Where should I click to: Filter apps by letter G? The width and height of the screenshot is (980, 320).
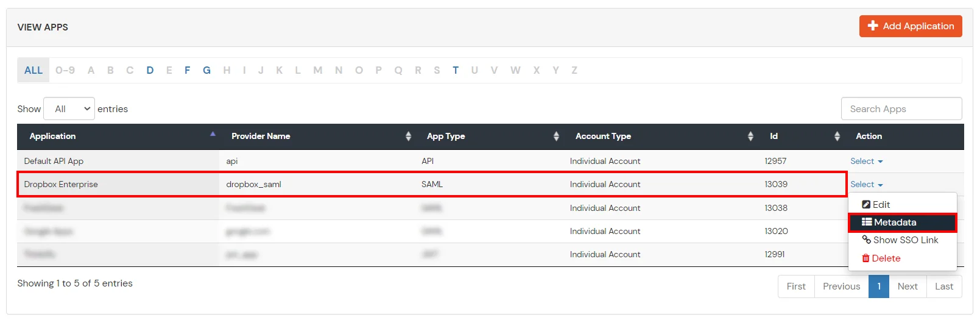[207, 70]
